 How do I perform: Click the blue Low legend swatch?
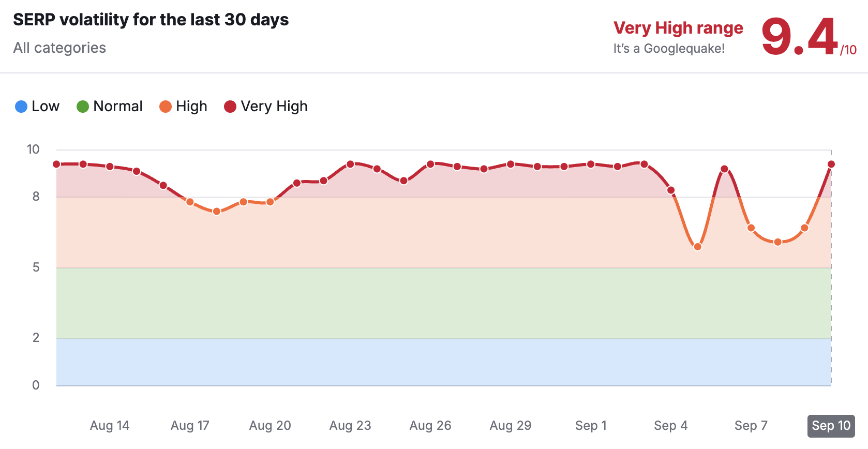21,107
